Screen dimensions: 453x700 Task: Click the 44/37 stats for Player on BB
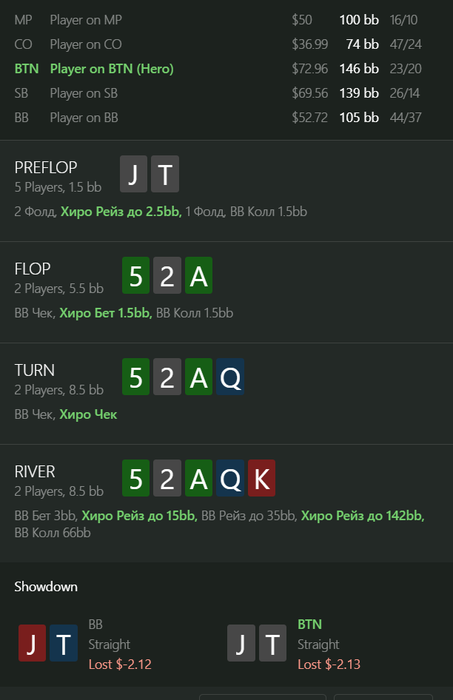pos(405,118)
